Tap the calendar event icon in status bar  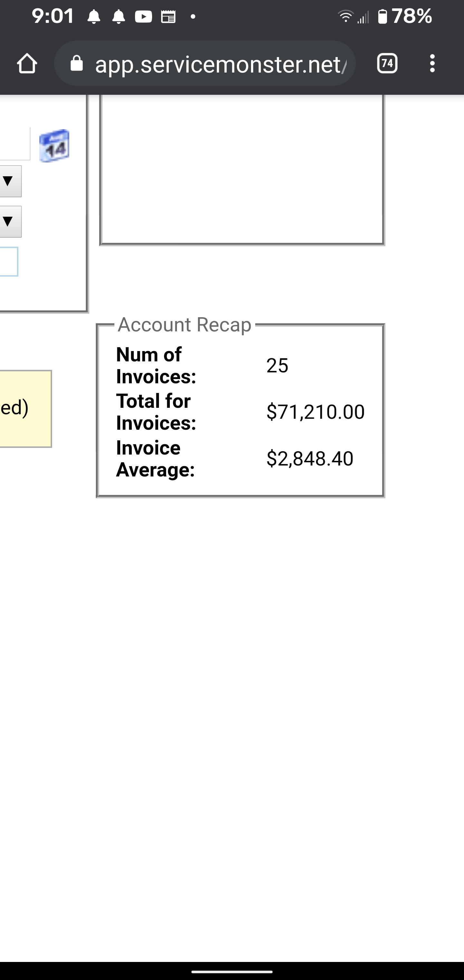pos(168,17)
